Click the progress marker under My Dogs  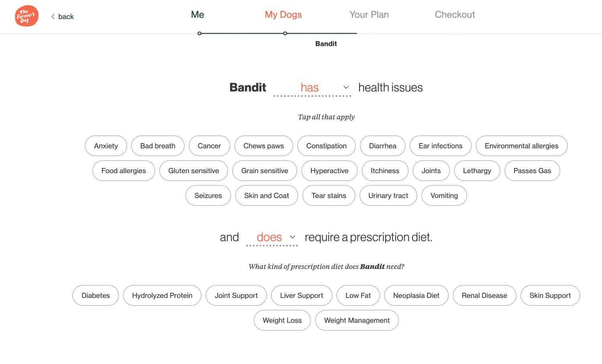[x=285, y=33]
